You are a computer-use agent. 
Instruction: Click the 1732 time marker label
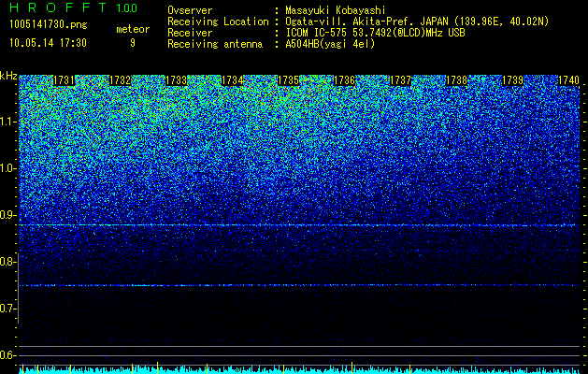(120, 80)
